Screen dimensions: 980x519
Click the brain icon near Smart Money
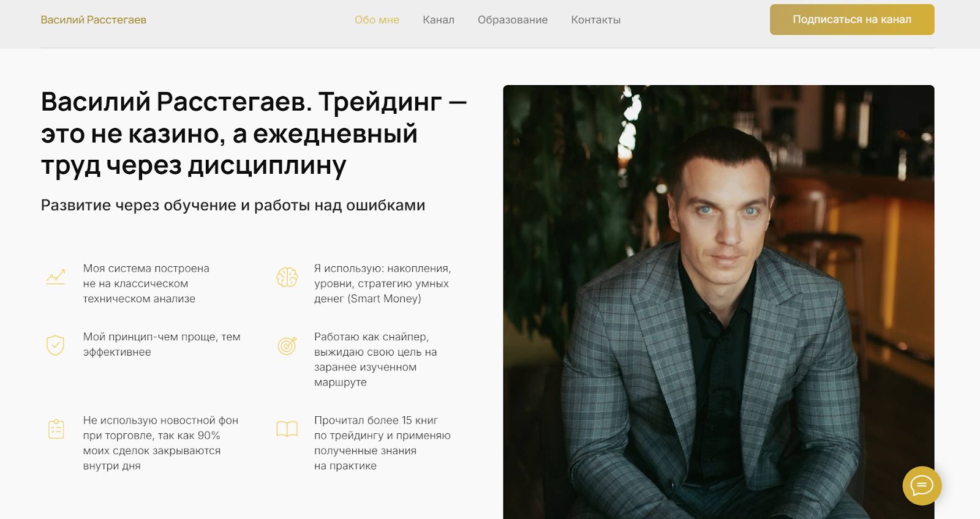[x=287, y=277]
